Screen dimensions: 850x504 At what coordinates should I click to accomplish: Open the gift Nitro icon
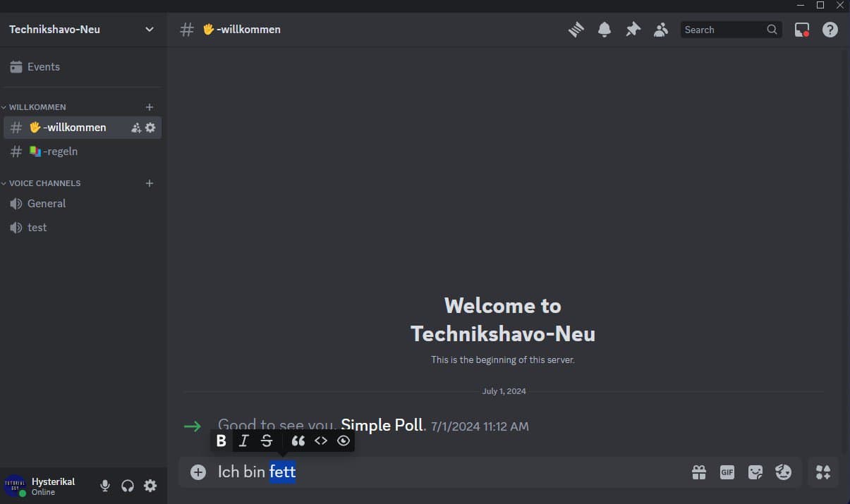click(x=699, y=472)
